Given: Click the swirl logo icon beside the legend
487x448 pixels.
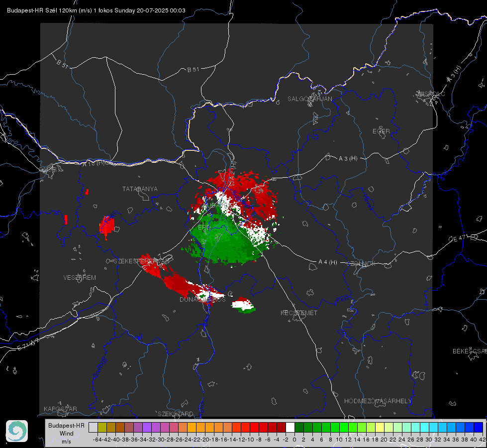Looking at the screenshot, I should coord(17,431).
